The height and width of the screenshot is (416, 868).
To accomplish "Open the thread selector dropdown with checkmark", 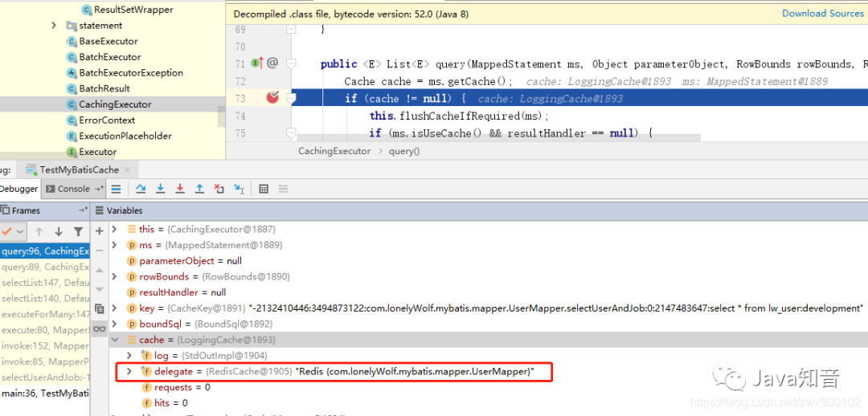I will click(x=12, y=231).
